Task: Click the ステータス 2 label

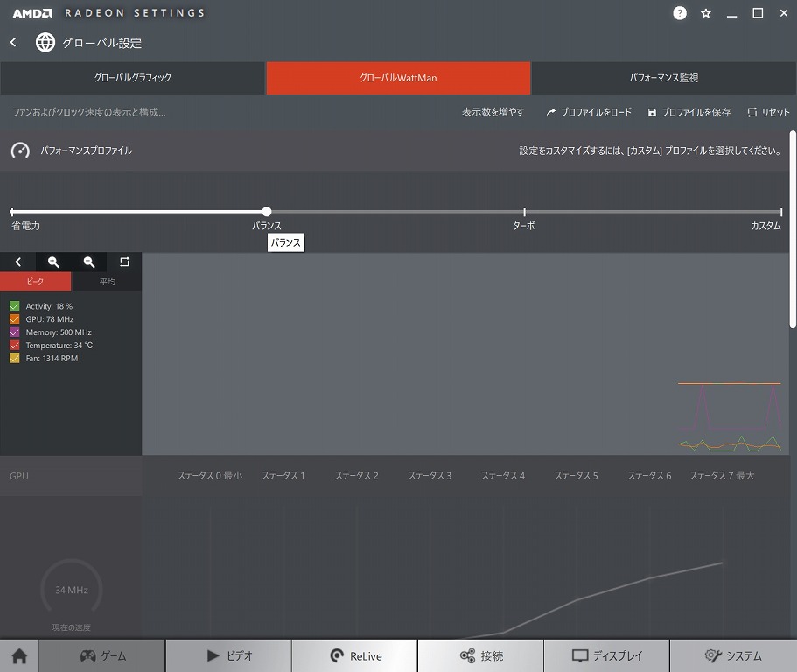Action: click(x=356, y=476)
